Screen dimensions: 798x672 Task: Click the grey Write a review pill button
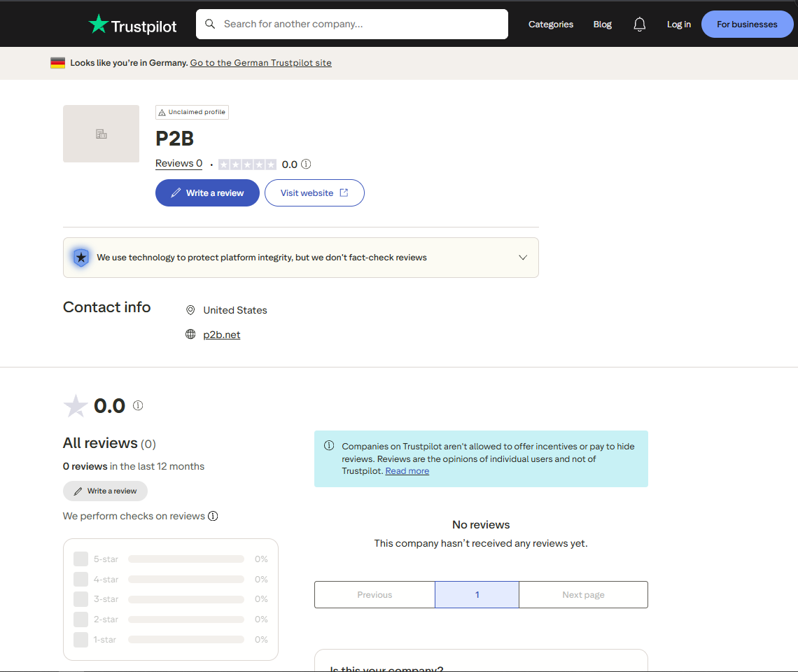coord(105,491)
